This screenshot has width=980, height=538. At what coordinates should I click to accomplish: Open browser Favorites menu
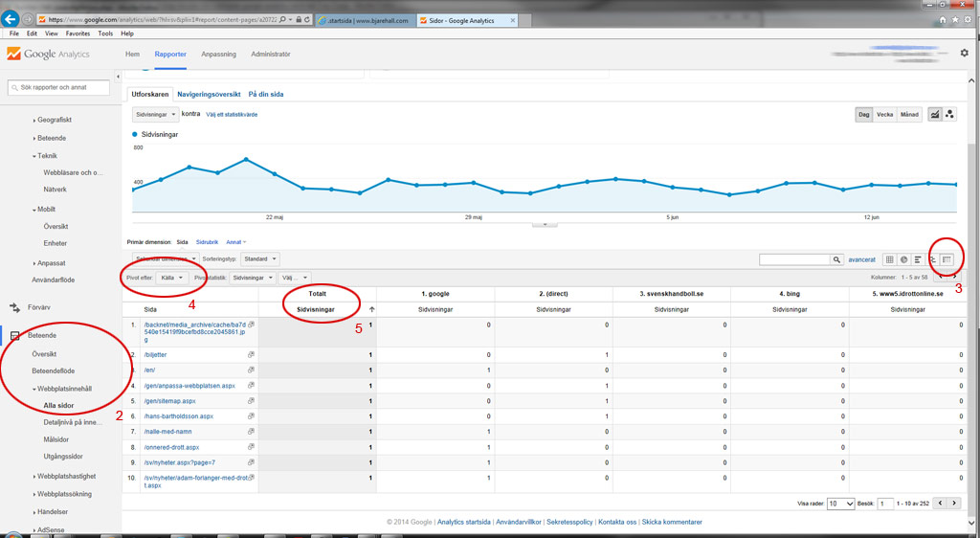pyautogui.click(x=78, y=34)
